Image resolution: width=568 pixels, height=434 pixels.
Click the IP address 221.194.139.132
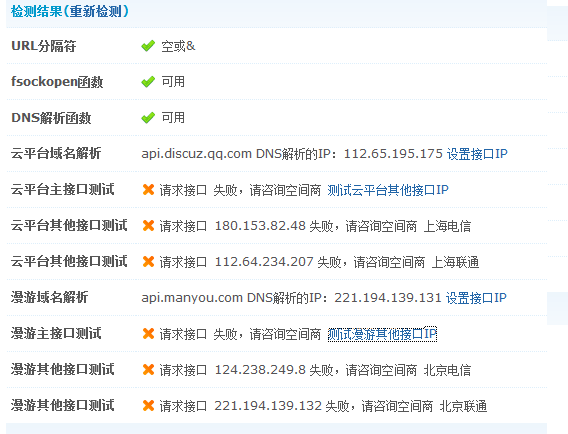[x=268, y=406]
